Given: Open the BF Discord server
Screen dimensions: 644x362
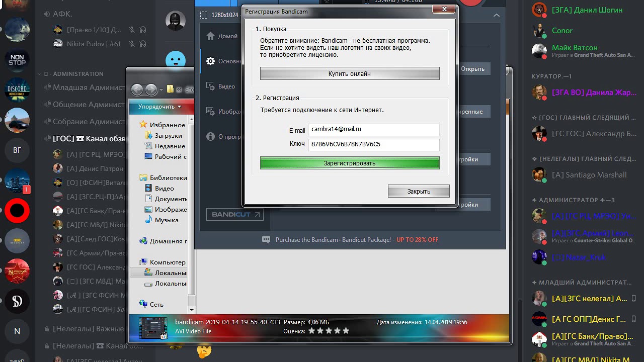Looking at the screenshot, I should pos(17,150).
